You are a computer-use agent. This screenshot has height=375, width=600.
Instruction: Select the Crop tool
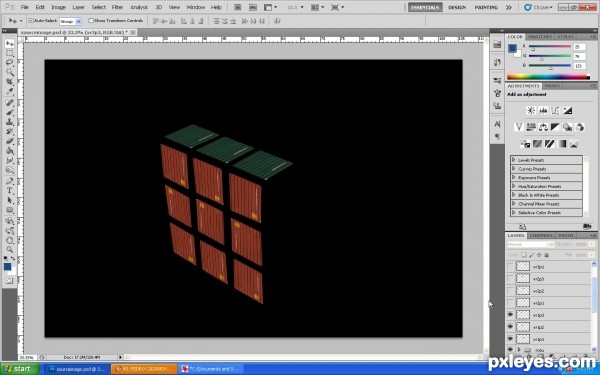[10, 82]
